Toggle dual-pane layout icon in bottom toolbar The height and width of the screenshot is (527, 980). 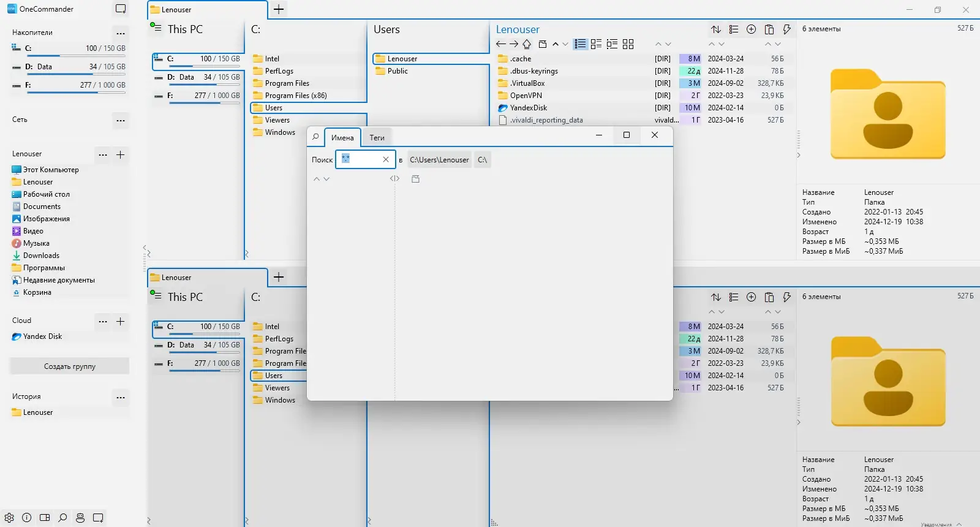click(x=45, y=518)
